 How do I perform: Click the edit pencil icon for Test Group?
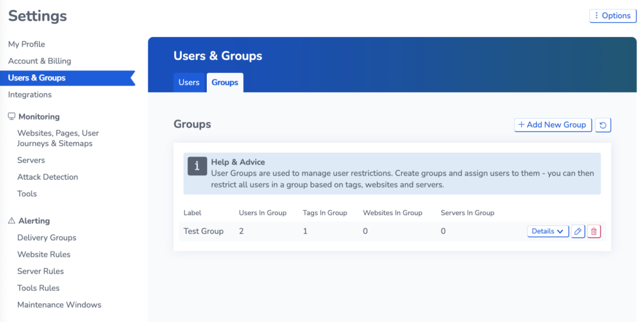coord(578,231)
